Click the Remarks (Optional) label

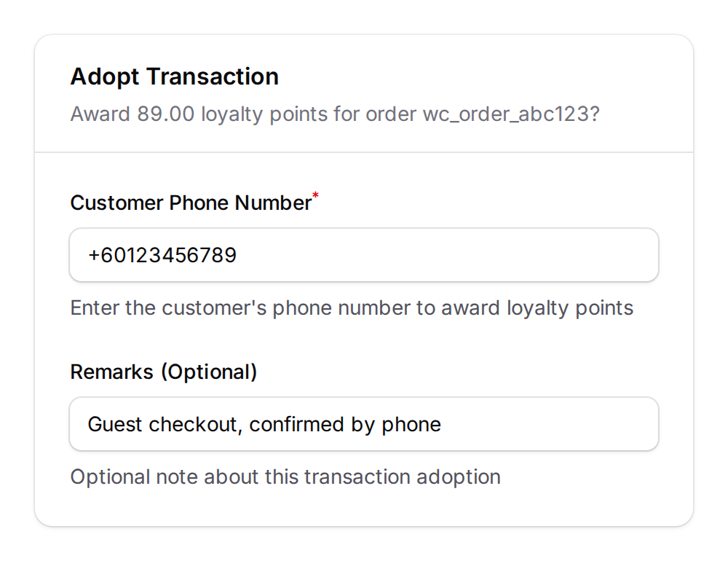(x=163, y=372)
